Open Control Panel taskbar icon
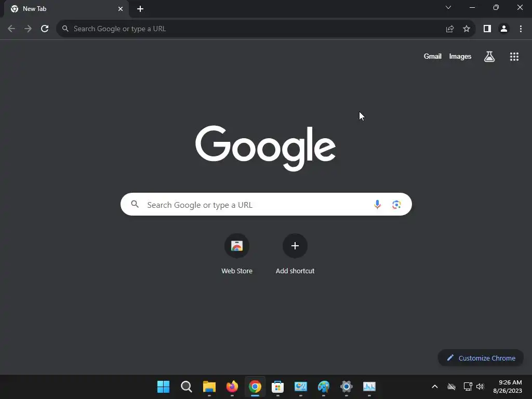 pyautogui.click(x=301, y=387)
